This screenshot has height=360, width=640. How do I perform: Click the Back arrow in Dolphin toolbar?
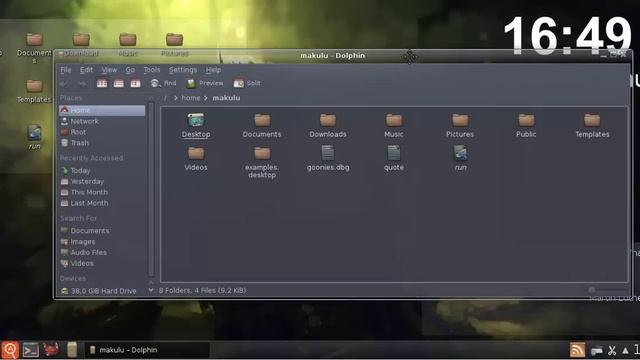[x=64, y=84]
